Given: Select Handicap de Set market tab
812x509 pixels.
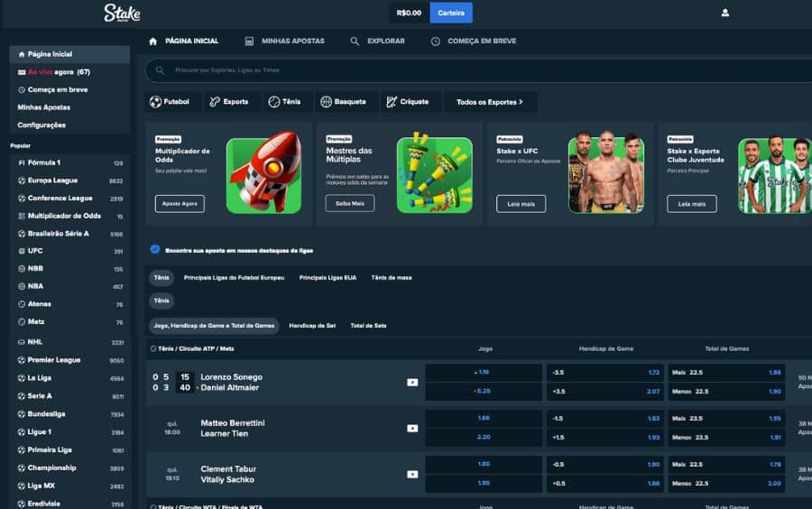Looking at the screenshot, I should [312, 326].
